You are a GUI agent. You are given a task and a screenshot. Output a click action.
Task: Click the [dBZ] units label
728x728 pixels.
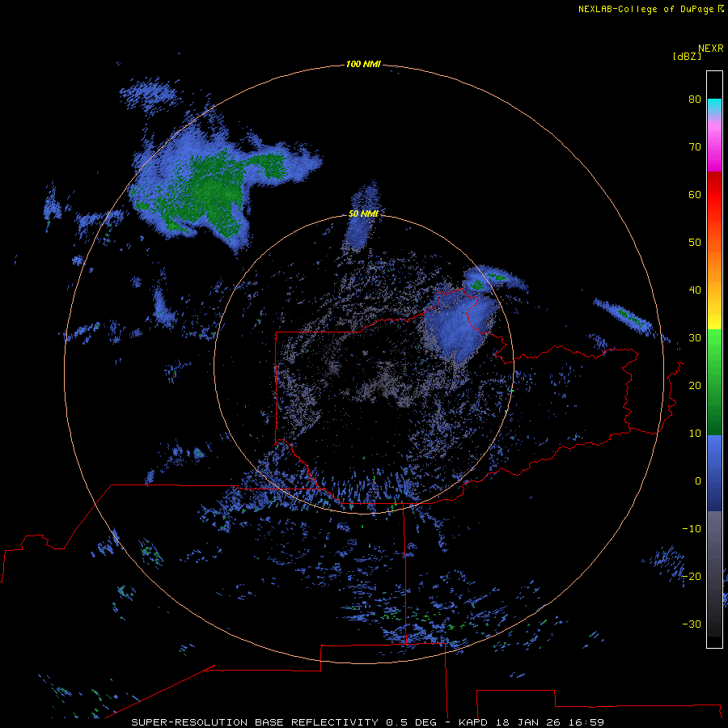tap(687, 56)
